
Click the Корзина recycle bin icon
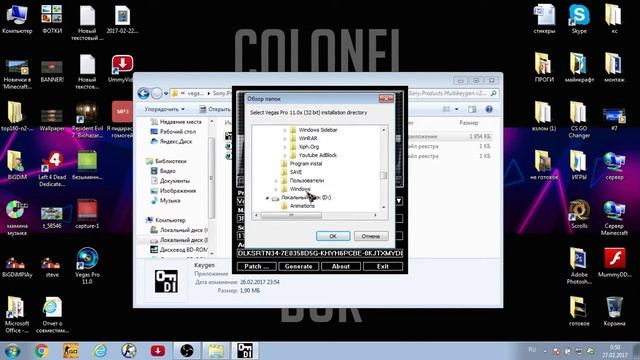coord(614,311)
